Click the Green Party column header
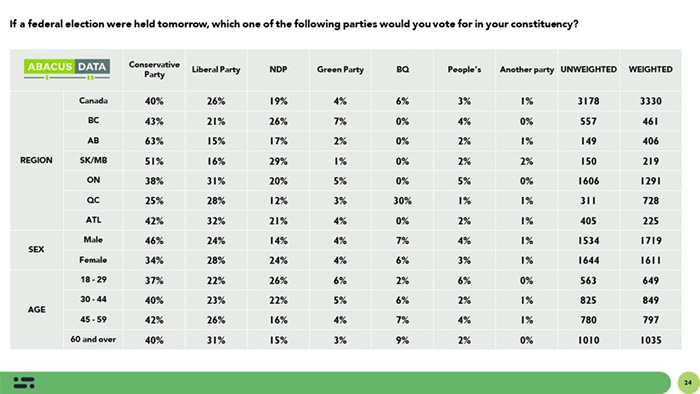 (x=340, y=70)
